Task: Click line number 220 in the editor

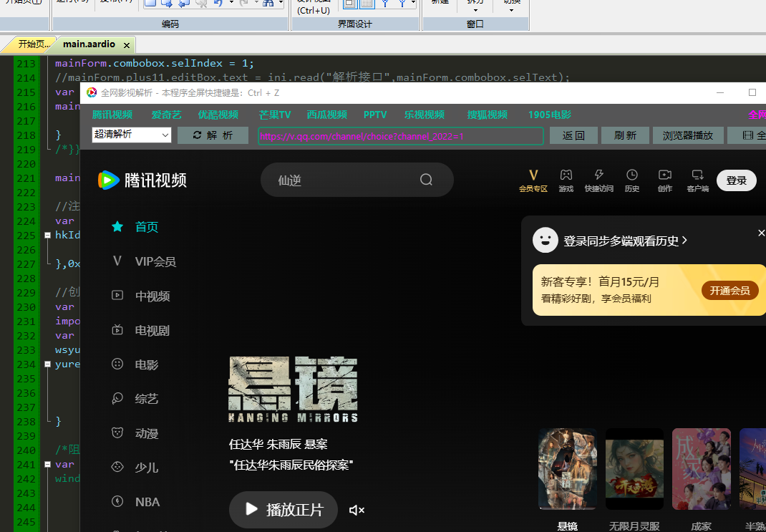Action: (26, 164)
